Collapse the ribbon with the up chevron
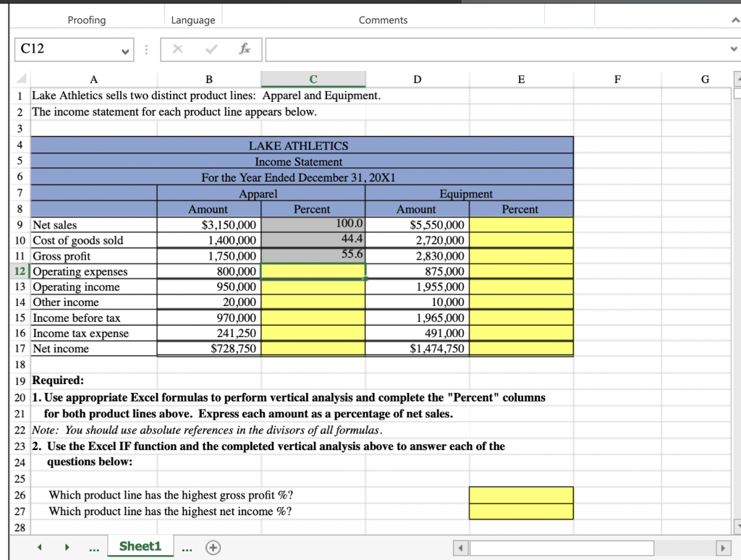 click(x=735, y=20)
